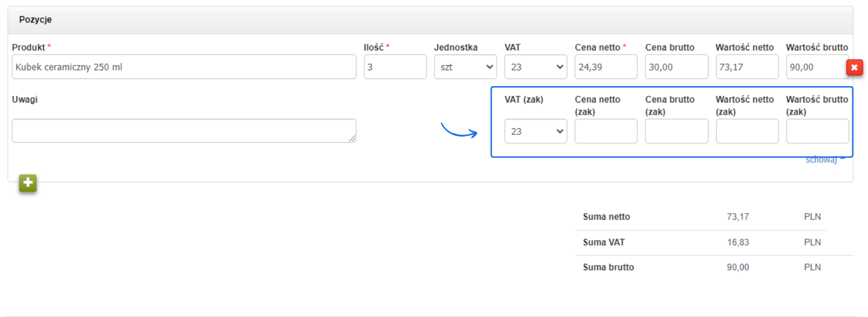The height and width of the screenshot is (317, 868).
Task: Click the Suma brutto total amount
Action: tap(738, 267)
